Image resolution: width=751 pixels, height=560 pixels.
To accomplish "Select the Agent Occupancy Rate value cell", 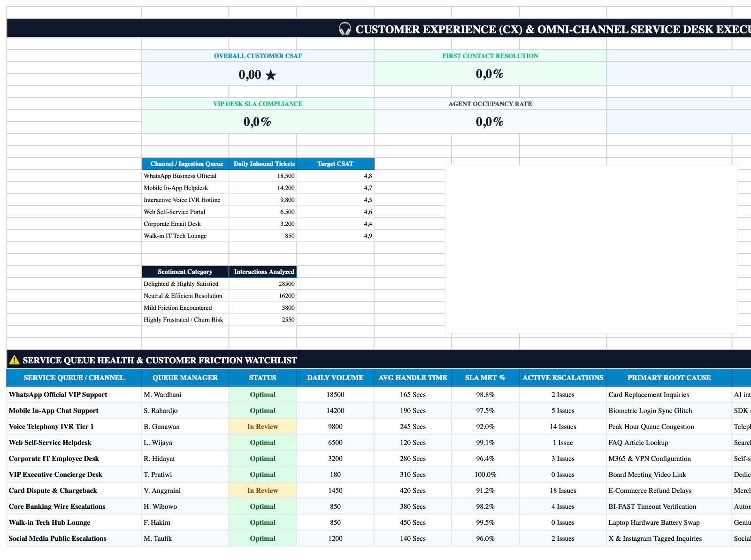I will (x=490, y=122).
